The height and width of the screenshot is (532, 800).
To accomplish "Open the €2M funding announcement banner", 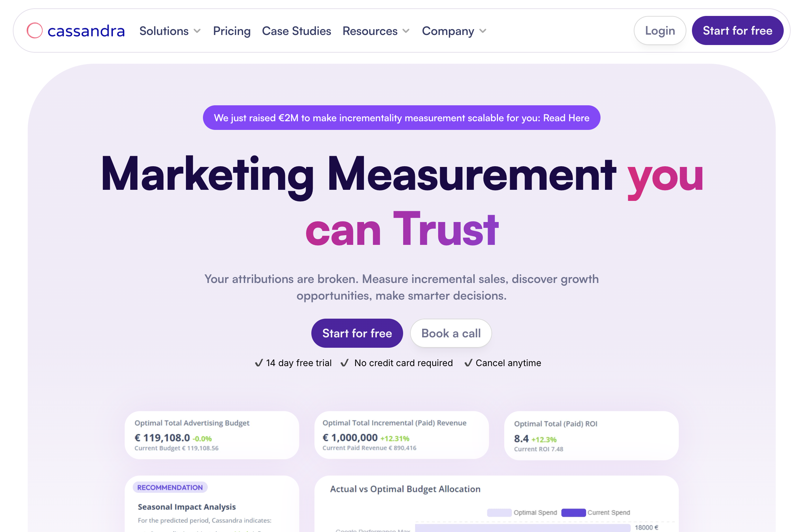I will tap(401, 118).
